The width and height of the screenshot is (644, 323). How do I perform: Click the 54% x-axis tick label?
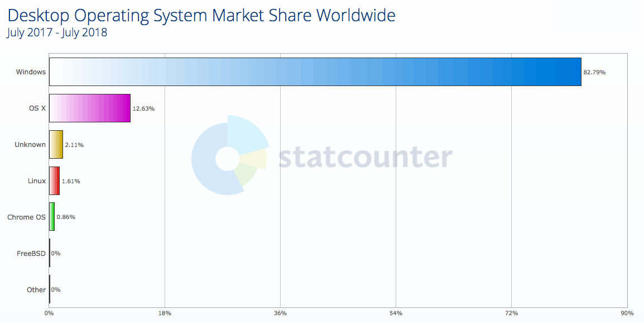point(396,313)
